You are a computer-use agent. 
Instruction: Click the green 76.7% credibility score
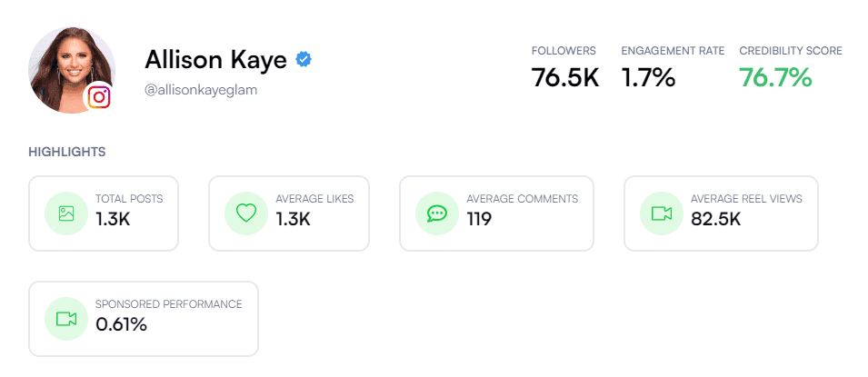775,77
